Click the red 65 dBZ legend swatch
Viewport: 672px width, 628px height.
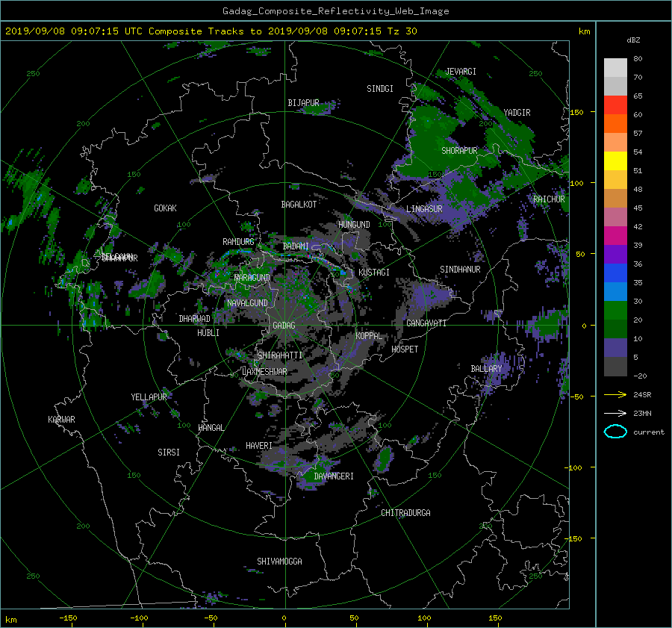615,105
